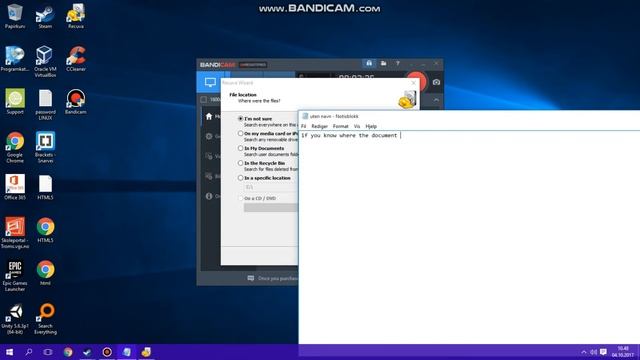Click Bandicam's red record button
Image resolution: width=640 pixels, height=360 pixels.
[x=416, y=81]
